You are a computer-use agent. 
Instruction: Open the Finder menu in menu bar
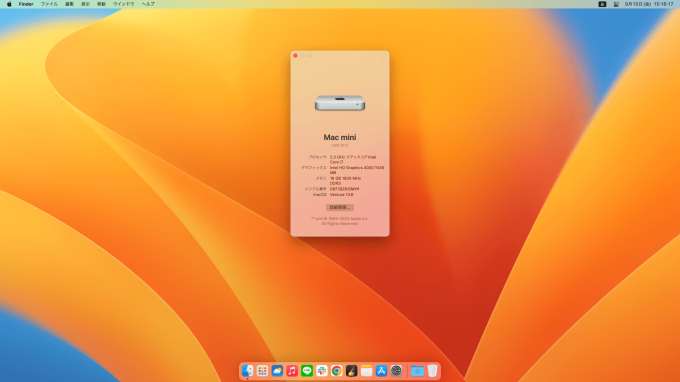(x=26, y=4)
